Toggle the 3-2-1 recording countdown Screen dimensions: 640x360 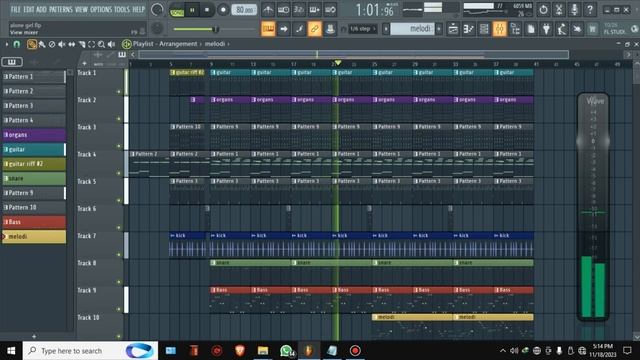[299, 9]
